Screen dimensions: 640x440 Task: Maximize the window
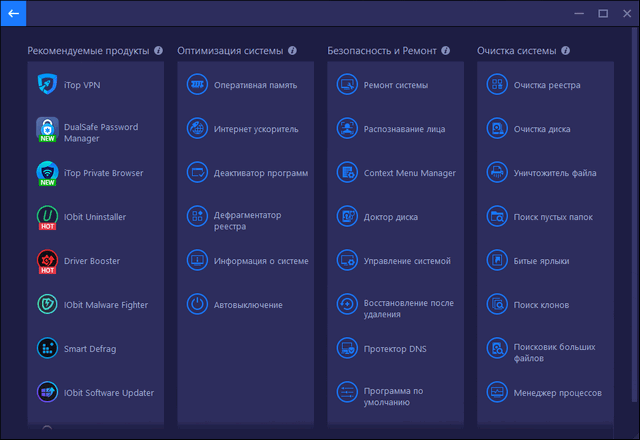click(x=603, y=13)
